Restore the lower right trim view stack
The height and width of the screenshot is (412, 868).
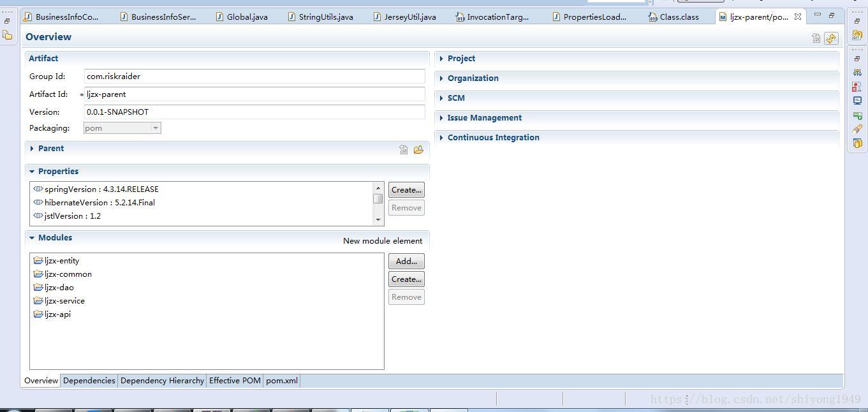click(857, 59)
